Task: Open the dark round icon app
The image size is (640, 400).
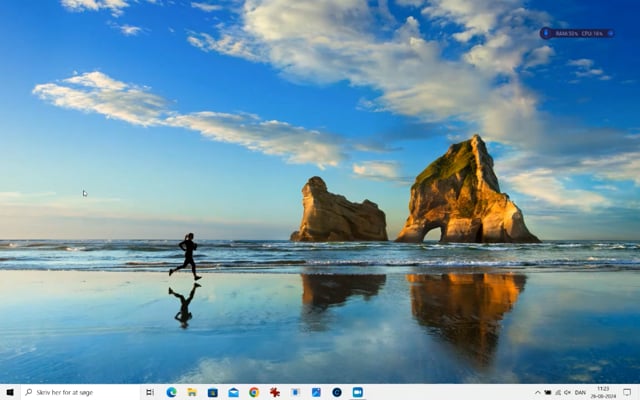Action: coord(337,392)
